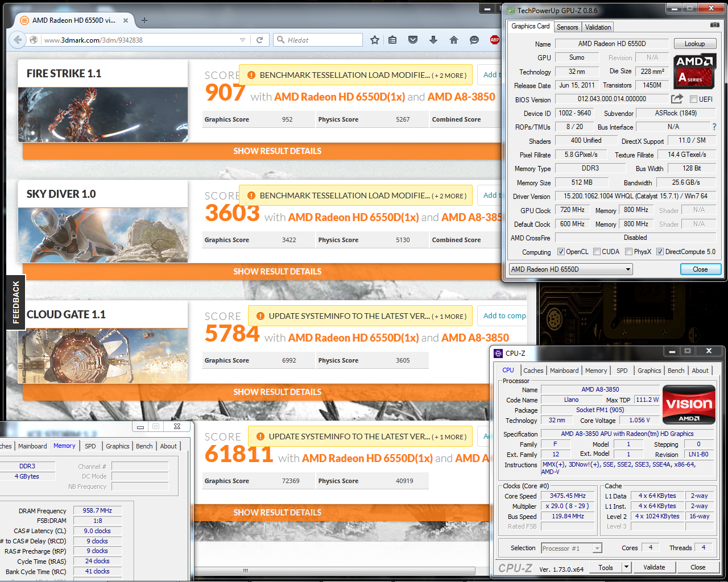Click the search magnifier icon in browser
This screenshot has height=582, width=728.
(x=280, y=40)
